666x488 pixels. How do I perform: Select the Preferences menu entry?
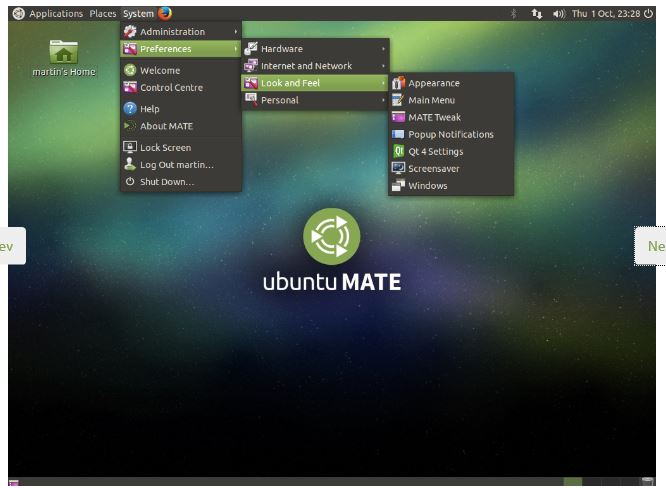click(x=181, y=49)
